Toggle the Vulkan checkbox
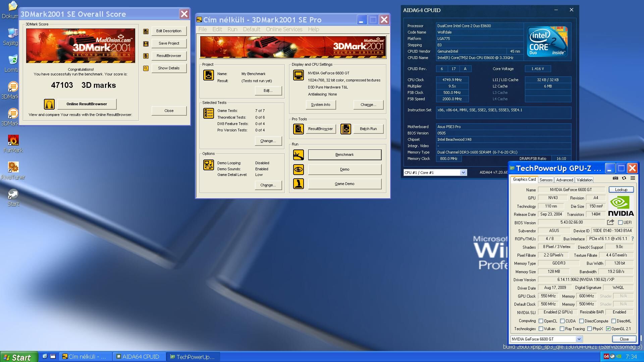 pos(541,329)
